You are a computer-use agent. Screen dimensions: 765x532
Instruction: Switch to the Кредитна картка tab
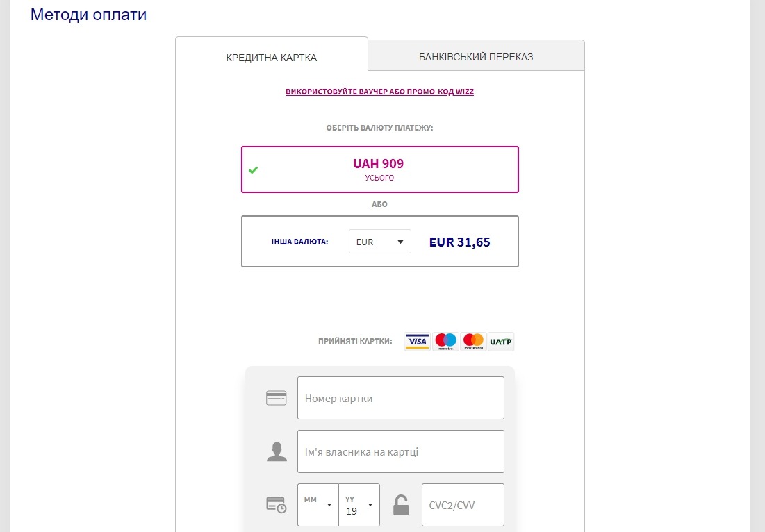[271, 58]
